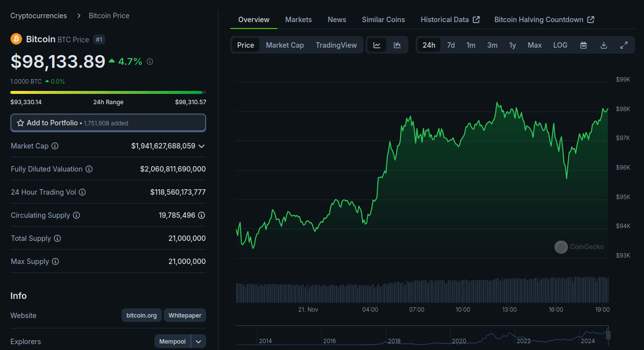
Task: Open the Similar Coins tab
Action: tap(383, 20)
